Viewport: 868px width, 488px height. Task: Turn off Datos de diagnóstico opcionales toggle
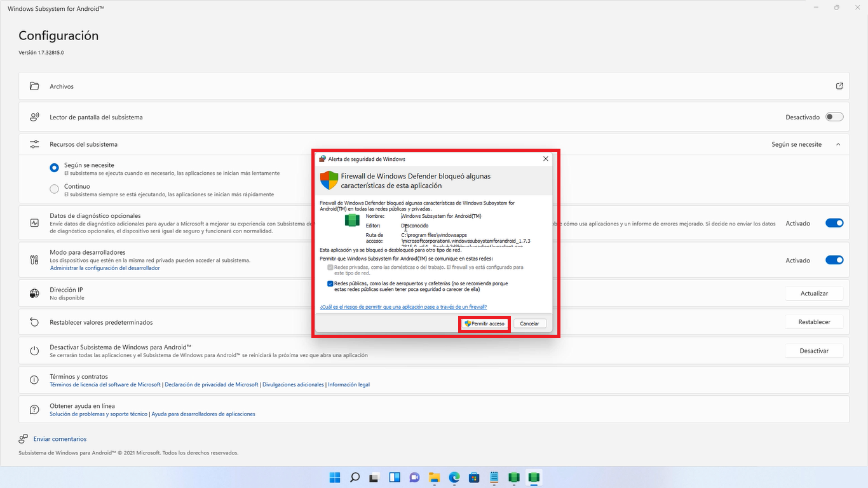pos(834,223)
